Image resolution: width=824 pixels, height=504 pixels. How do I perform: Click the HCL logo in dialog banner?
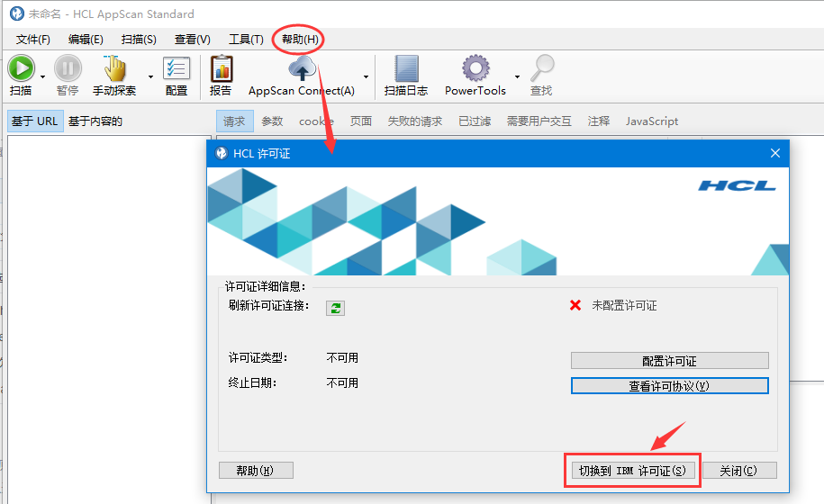737,185
